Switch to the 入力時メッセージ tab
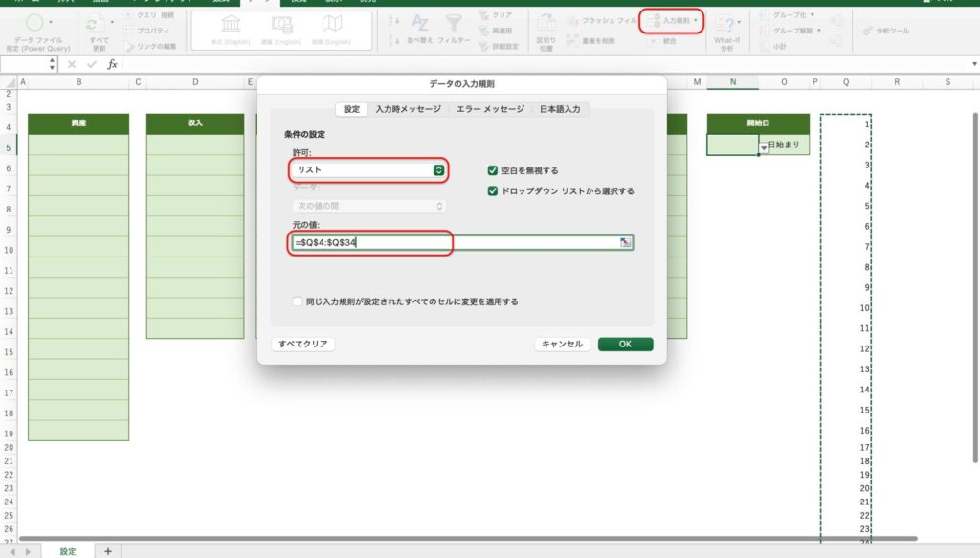Viewport: 980px width, 558px height. [x=408, y=109]
